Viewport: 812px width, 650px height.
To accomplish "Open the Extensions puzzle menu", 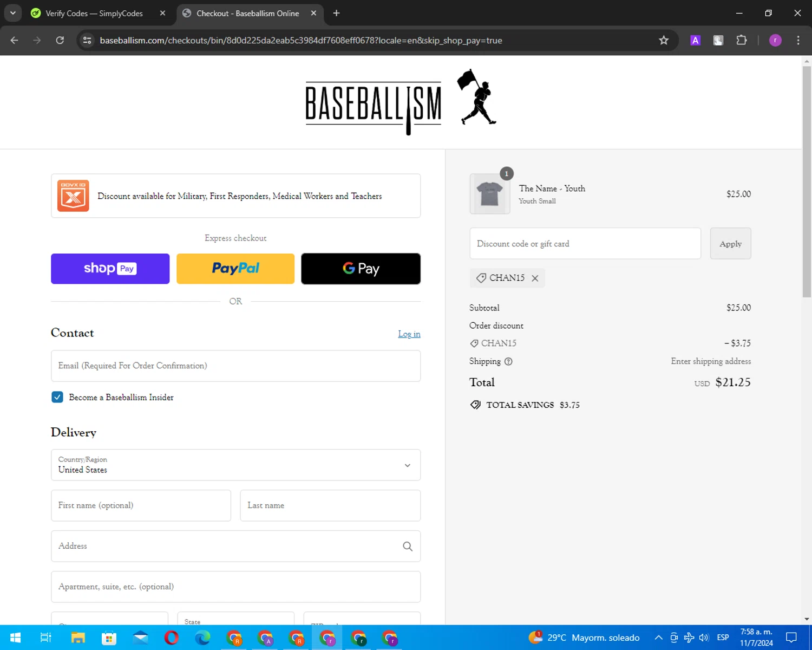I will click(x=742, y=40).
